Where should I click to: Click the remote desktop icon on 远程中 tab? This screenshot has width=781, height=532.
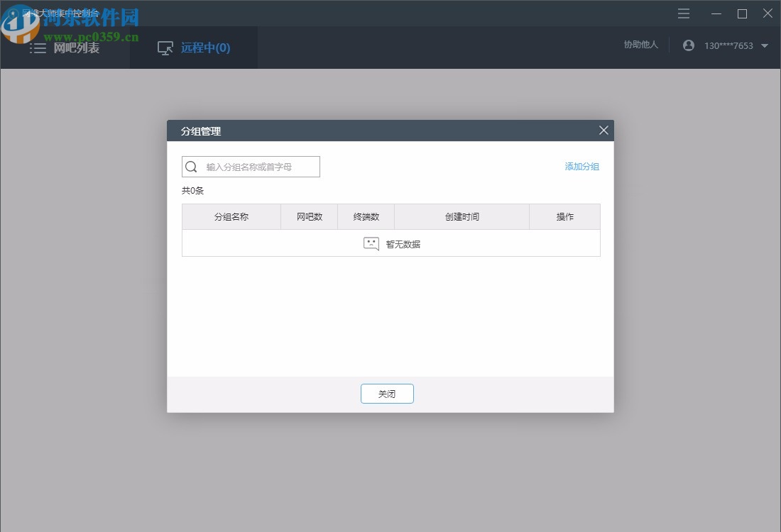pyautogui.click(x=165, y=48)
